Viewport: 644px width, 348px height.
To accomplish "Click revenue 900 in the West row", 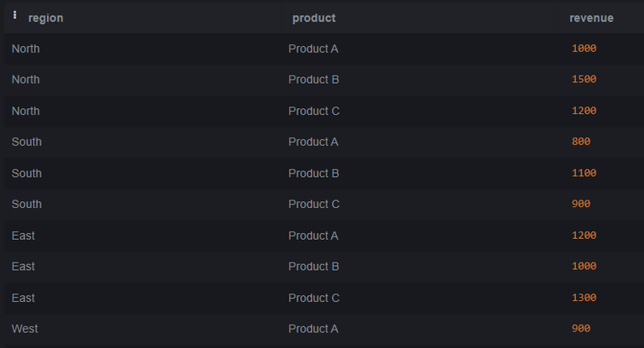I will point(580,329).
